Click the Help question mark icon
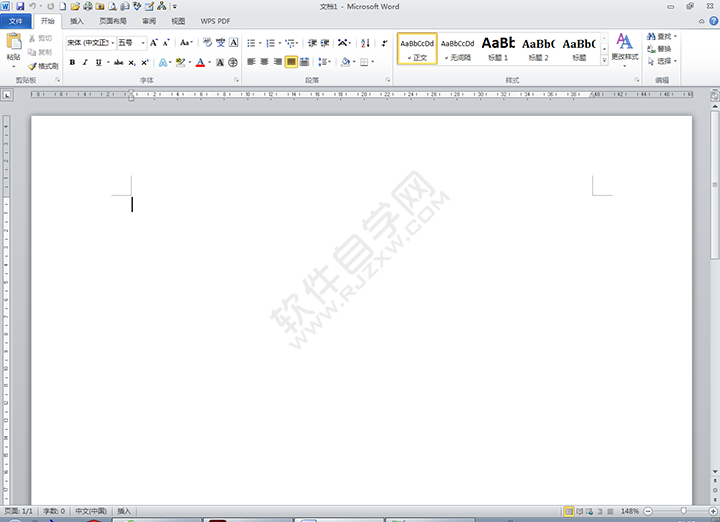The height and width of the screenshot is (522, 720). point(714,21)
